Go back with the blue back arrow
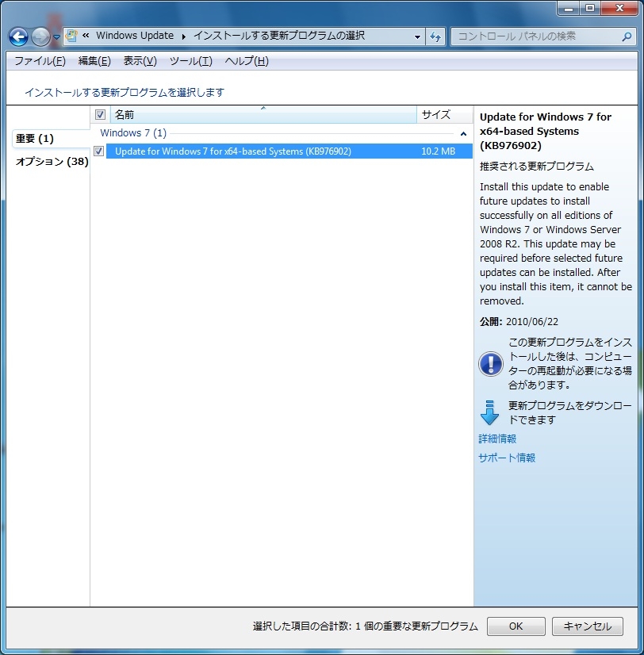This screenshot has width=644, height=655. tap(18, 37)
